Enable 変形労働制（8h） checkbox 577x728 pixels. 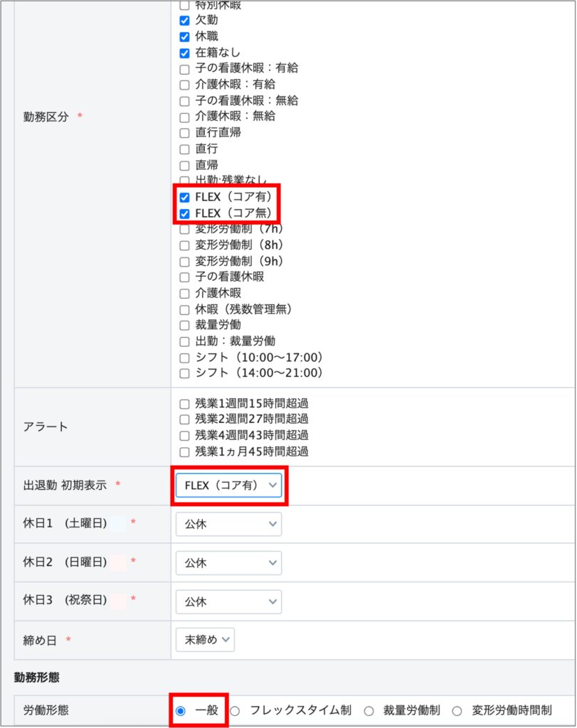[184, 245]
